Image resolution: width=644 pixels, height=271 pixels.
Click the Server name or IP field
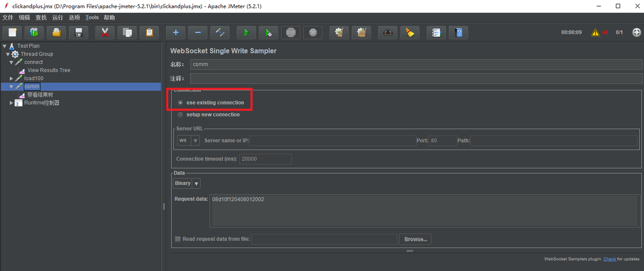coord(332,141)
